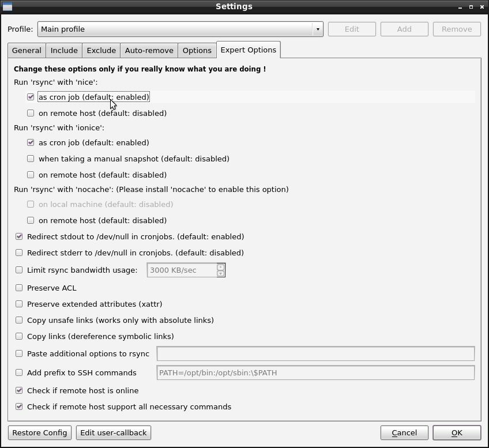
Task: Open the Exclude tab
Action: [101, 50]
